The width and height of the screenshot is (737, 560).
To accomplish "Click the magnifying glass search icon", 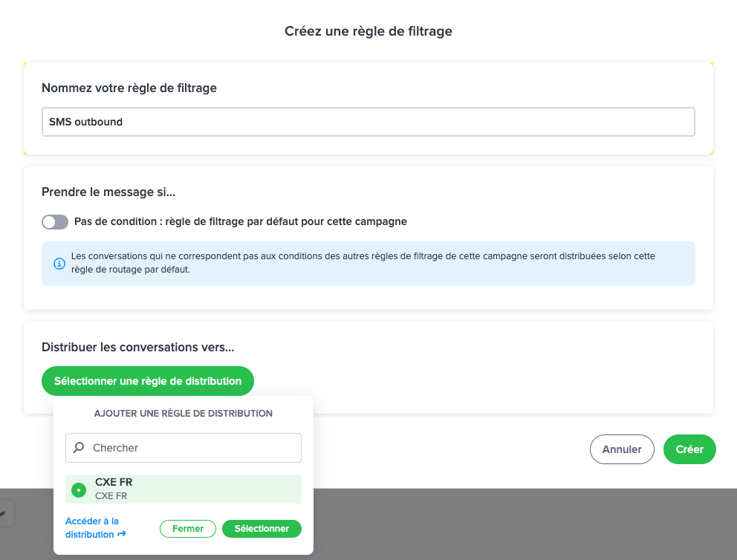I will pos(79,448).
